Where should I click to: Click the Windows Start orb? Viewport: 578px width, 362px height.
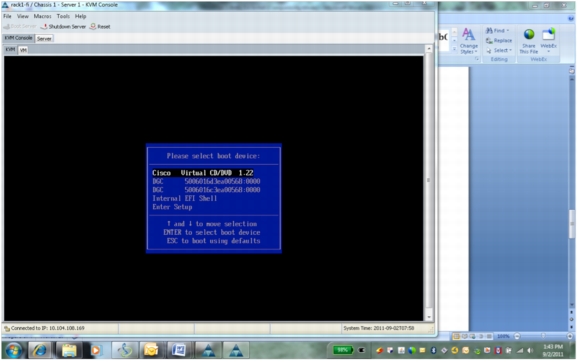tap(13, 350)
